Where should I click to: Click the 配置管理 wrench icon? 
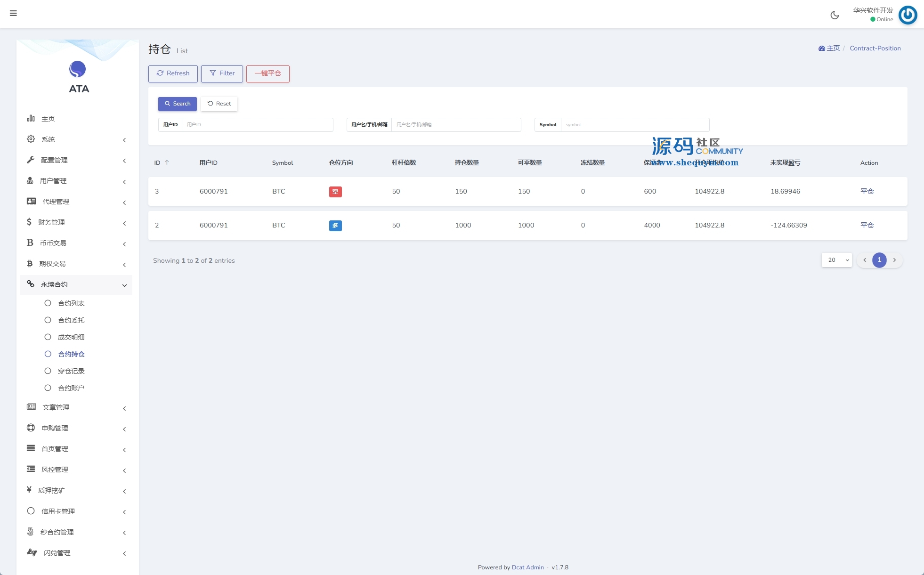click(31, 160)
